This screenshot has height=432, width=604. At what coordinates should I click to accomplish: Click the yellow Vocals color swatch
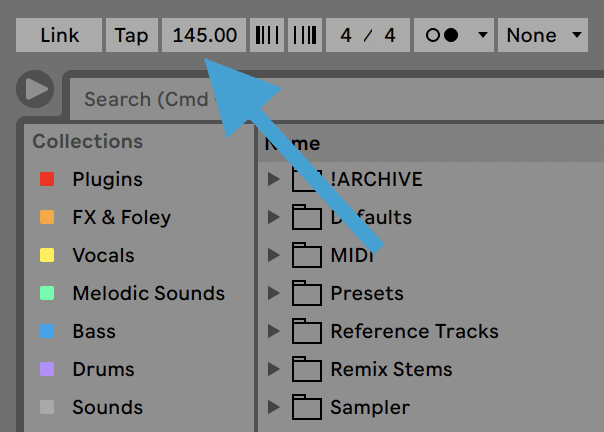tap(47, 255)
